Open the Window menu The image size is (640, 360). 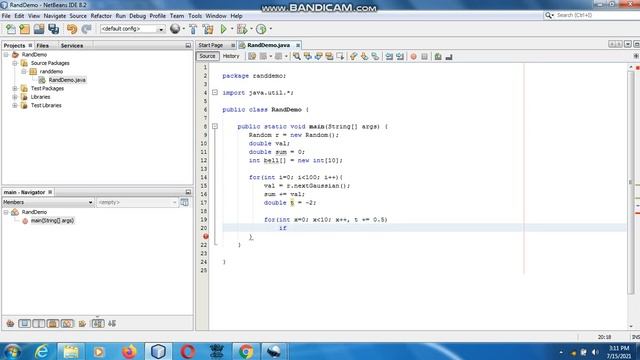coord(216,16)
